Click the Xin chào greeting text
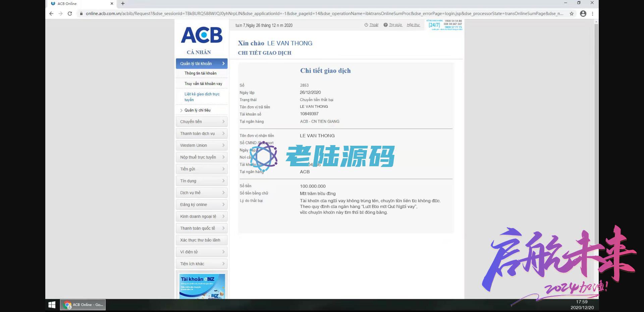Image resolution: width=644 pixels, height=312 pixels. (x=251, y=43)
